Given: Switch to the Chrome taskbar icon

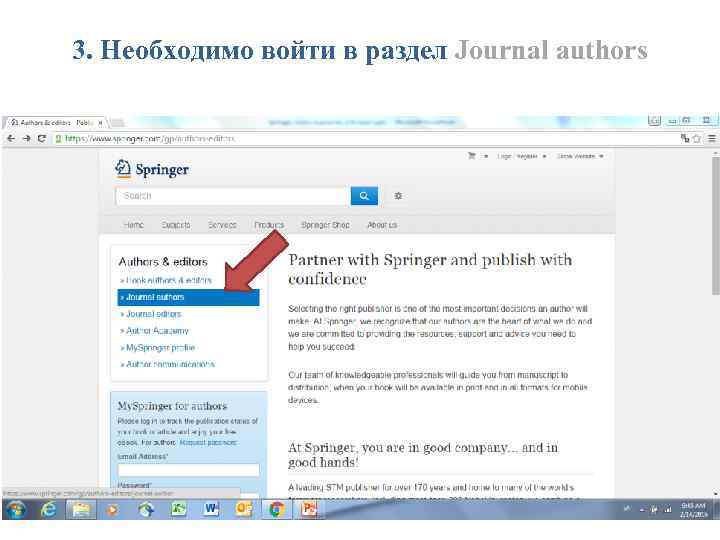Looking at the screenshot, I should pos(276,510).
